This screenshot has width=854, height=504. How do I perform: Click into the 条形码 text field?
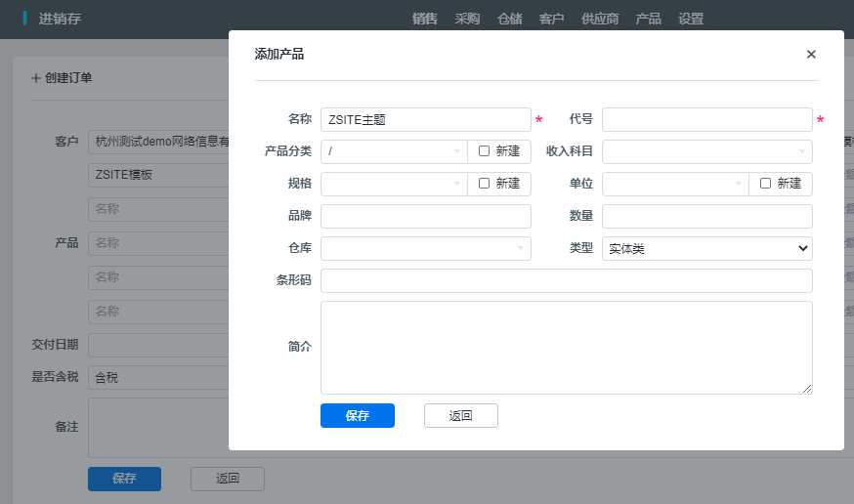(x=566, y=281)
